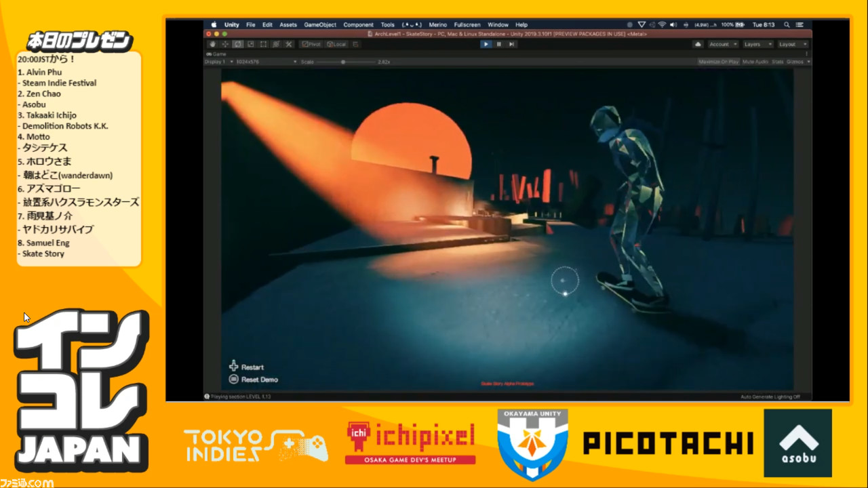868x488 pixels.
Task: Toggle Mute Audio
Action: [755, 62]
